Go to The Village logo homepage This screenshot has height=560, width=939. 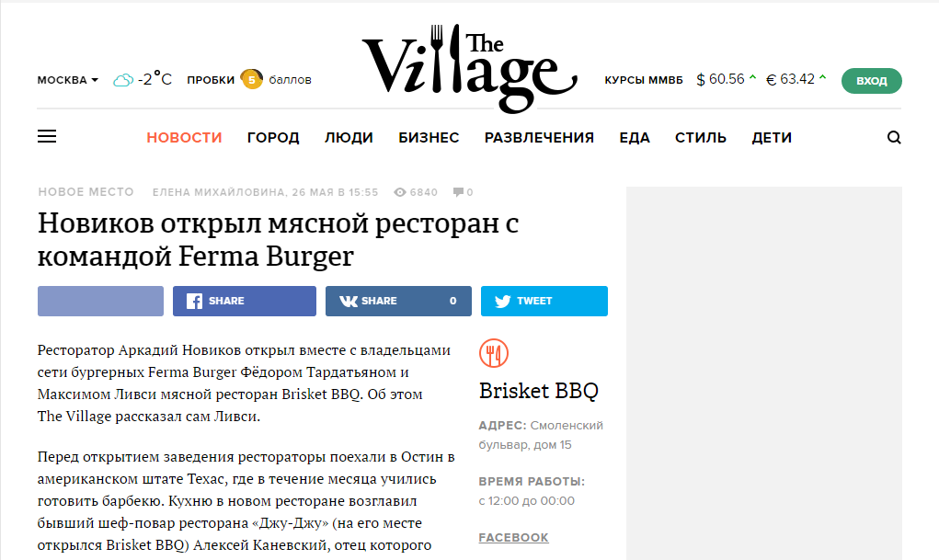coord(469,68)
